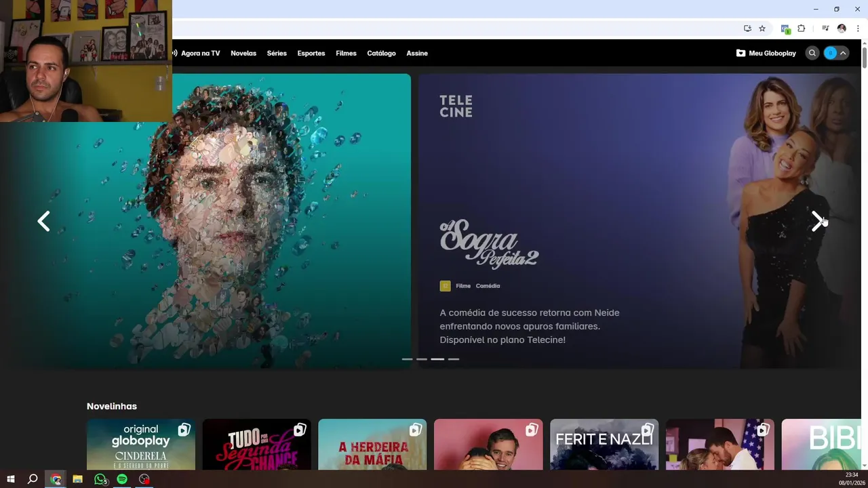Screen dimensions: 868x488
Task: Expand the profile menu chevron
Action: tap(843, 53)
